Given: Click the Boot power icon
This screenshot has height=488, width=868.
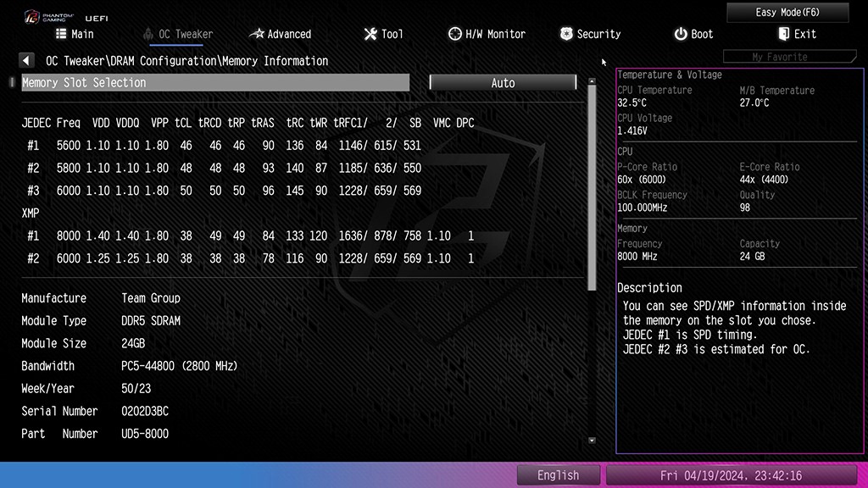Looking at the screenshot, I should click(x=681, y=34).
